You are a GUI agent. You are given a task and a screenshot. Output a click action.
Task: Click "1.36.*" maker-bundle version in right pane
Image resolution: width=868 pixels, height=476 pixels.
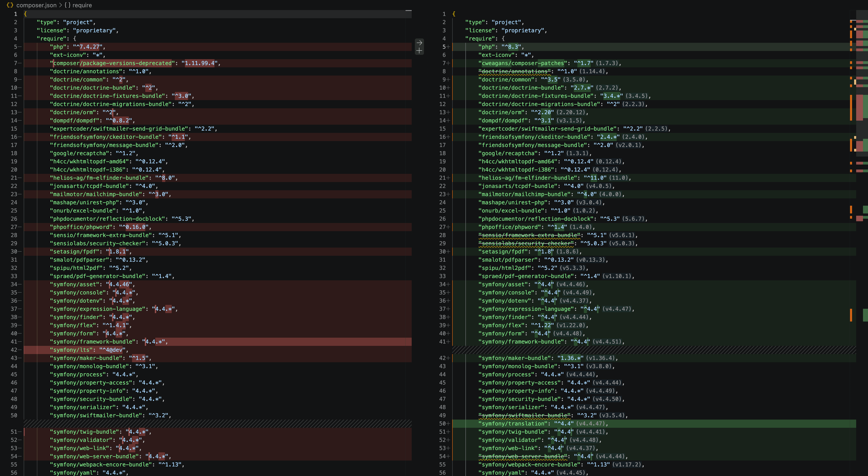(x=570, y=358)
